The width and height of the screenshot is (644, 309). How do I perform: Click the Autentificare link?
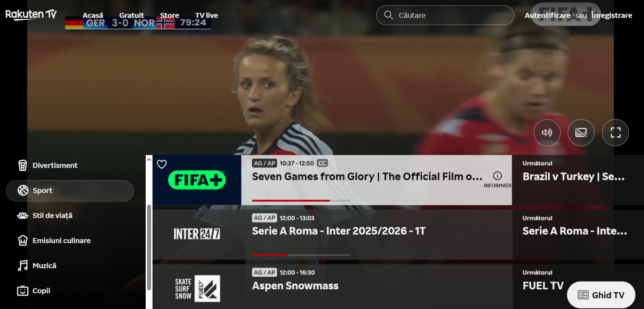click(x=547, y=15)
